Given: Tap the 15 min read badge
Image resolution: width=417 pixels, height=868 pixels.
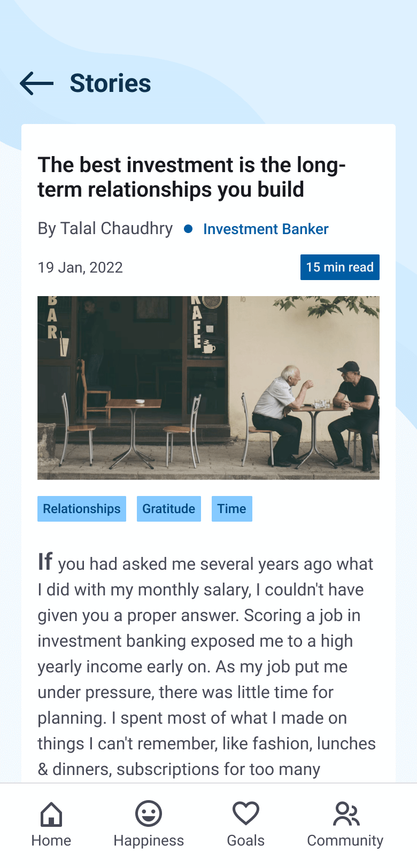Looking at the screenshot, I should pos(339,267).
